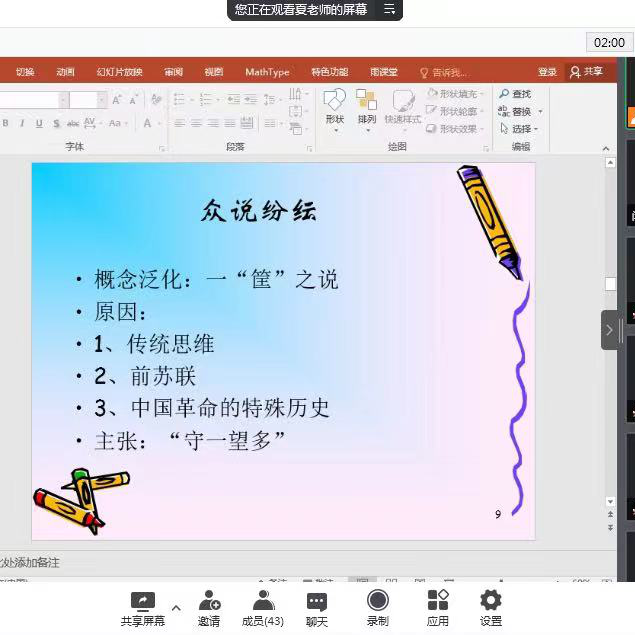Toggle italic formatting
The height and width of the screenshot is (635, 635).
point(22,123)
